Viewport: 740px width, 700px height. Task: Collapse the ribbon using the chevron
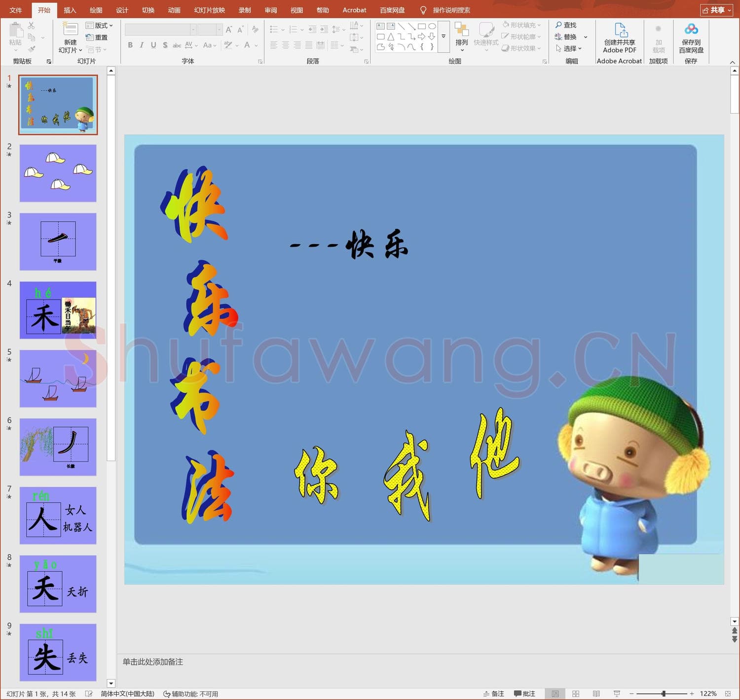click(733, 62)
